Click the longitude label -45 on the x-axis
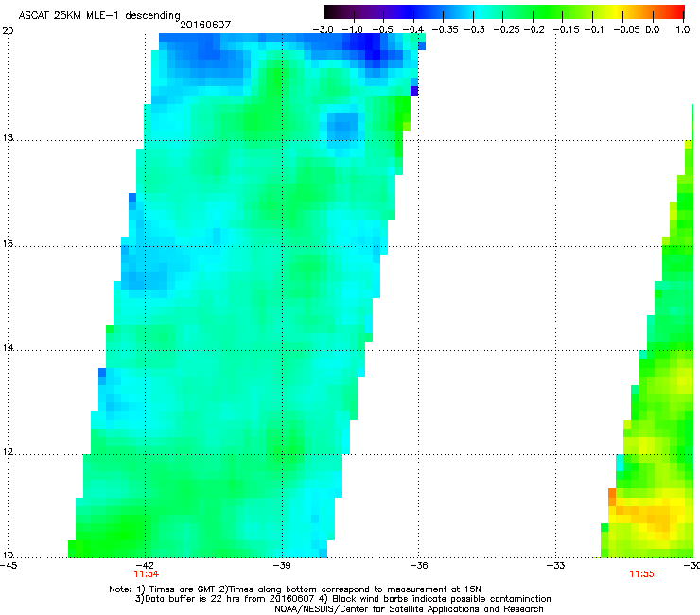The width and height of the screenshot is (700, 615). 9,566
